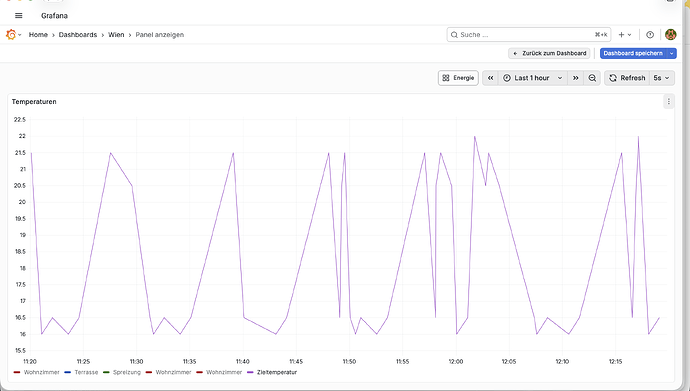
Task: Open the 5s refresh interval dropdown
Action: (x=661, y=78)
